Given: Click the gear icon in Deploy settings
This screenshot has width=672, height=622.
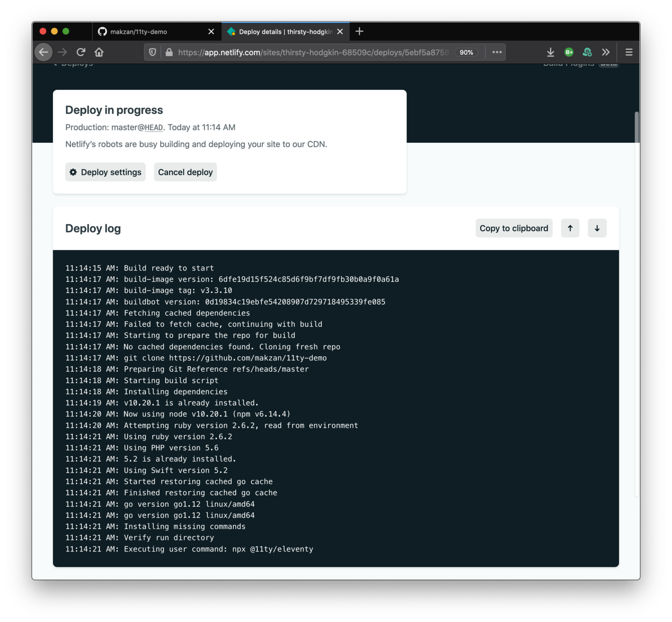Looking at the screenshot, I should click(73, 172).
